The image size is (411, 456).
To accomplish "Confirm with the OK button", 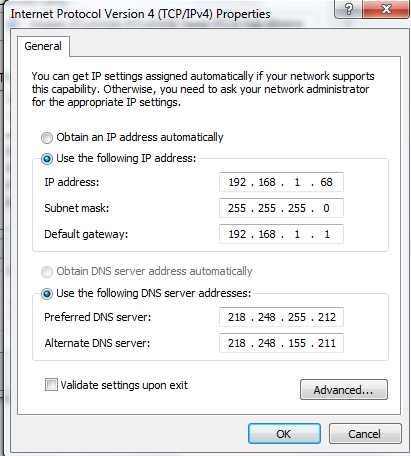I will tap(284, 434).
